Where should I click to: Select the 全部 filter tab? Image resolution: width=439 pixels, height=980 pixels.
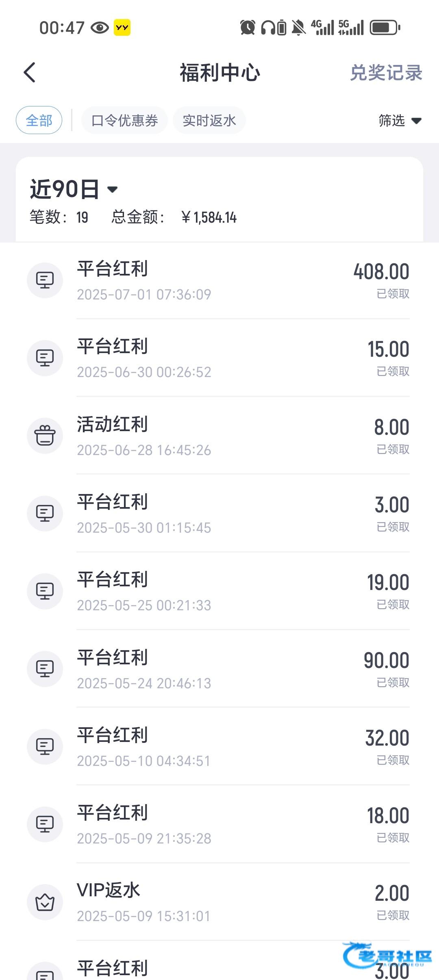(39, 120)
